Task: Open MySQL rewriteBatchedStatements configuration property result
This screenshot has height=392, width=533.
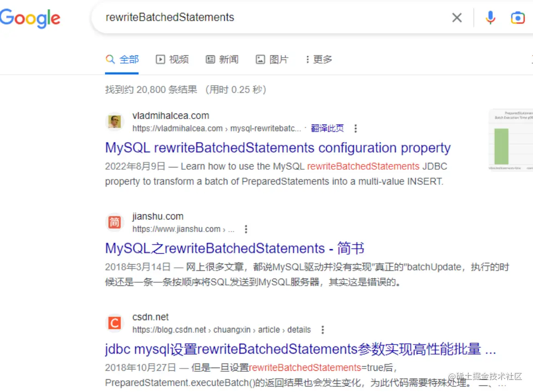Action: [278, 148]
